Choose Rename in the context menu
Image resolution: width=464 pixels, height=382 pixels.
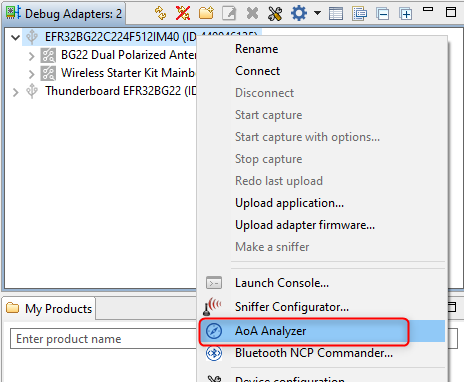click(x=256, y=49)
